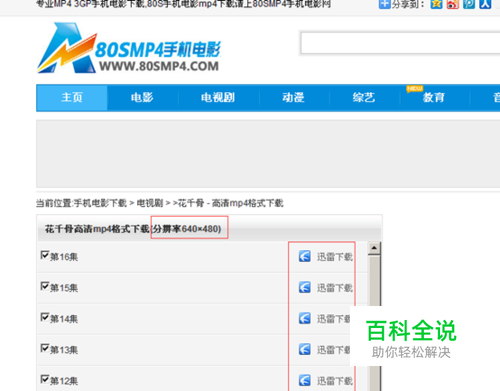Share via the Renren icon
This screenshot has width=500, height=391.
(485, 4)
